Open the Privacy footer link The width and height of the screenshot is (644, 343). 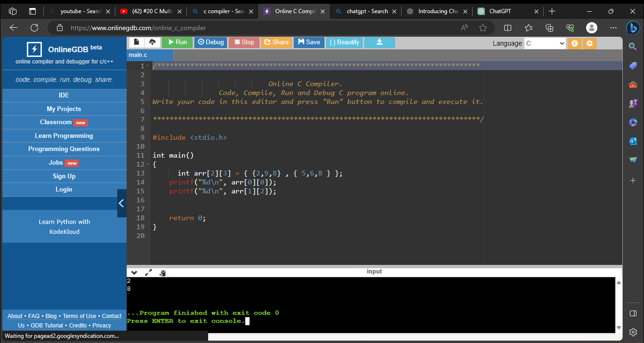tap(101, 325)
